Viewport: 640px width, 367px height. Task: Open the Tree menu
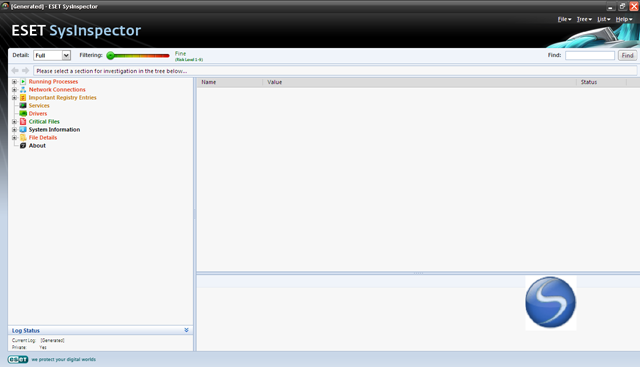pos(584,19)
